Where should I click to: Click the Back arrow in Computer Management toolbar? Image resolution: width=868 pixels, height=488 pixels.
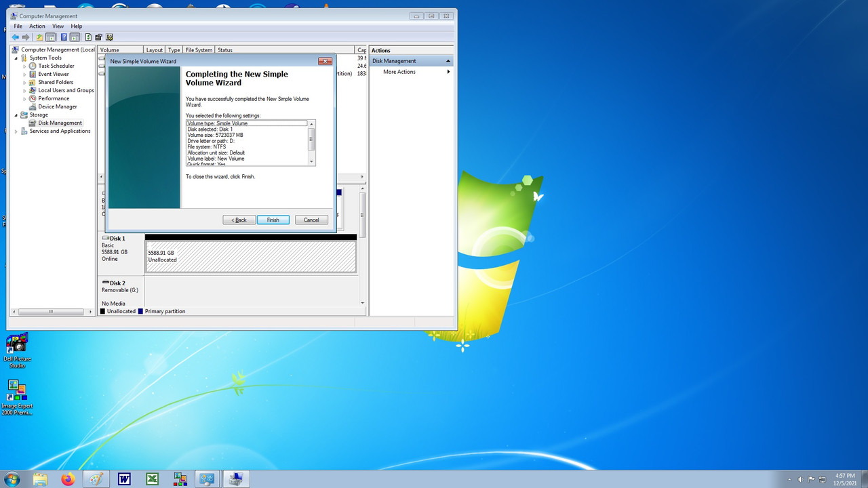click(x=15, y=37)
